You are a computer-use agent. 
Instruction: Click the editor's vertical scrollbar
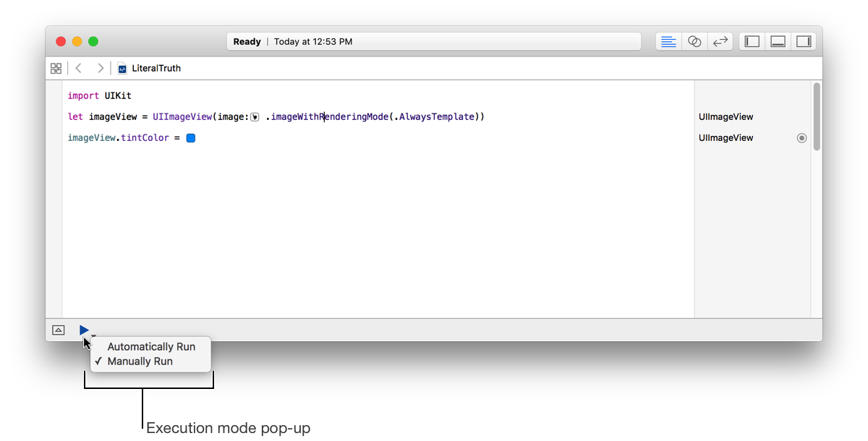coord(817,116)
